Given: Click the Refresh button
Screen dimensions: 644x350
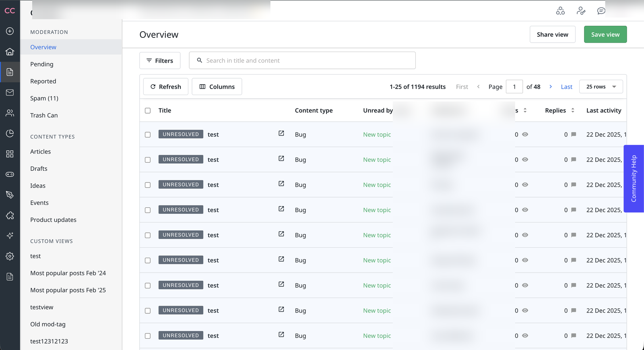Looking at the screenshot, I should [166, 87].
